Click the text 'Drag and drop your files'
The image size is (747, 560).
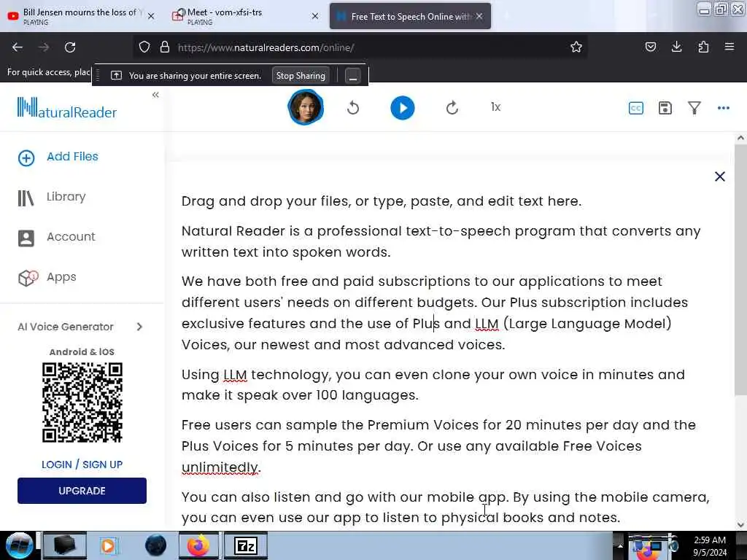pyautogui.click(x=266, y=201)
